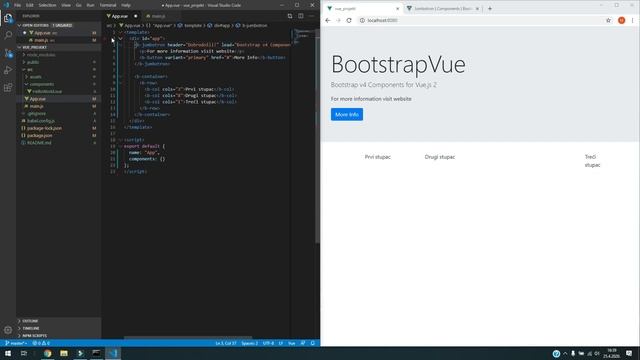Open the Terminal menu
Viewport: 640px width, 360px height.
coord(108,5)
